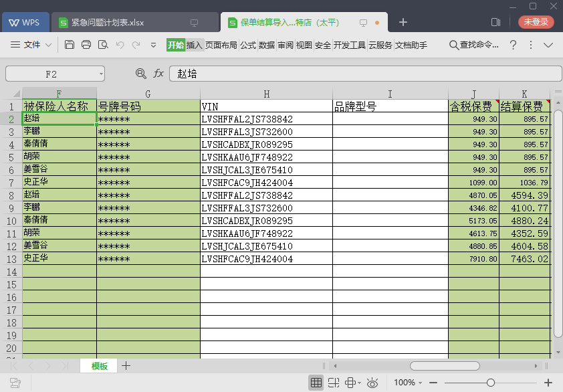Click the zoom slider handle

click(491, 383)
